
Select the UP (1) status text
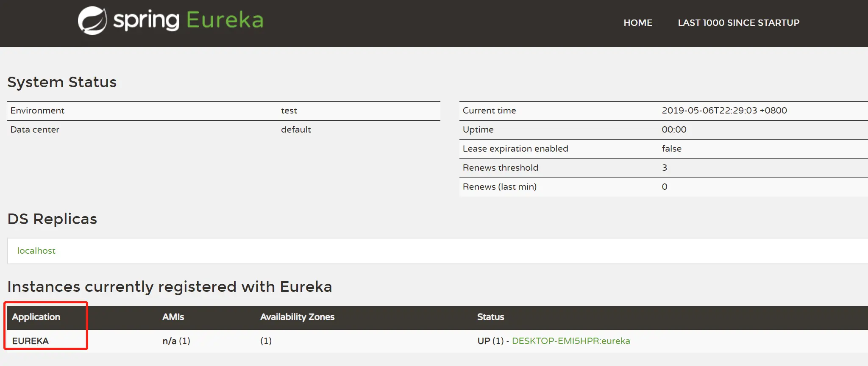(490, 341)
